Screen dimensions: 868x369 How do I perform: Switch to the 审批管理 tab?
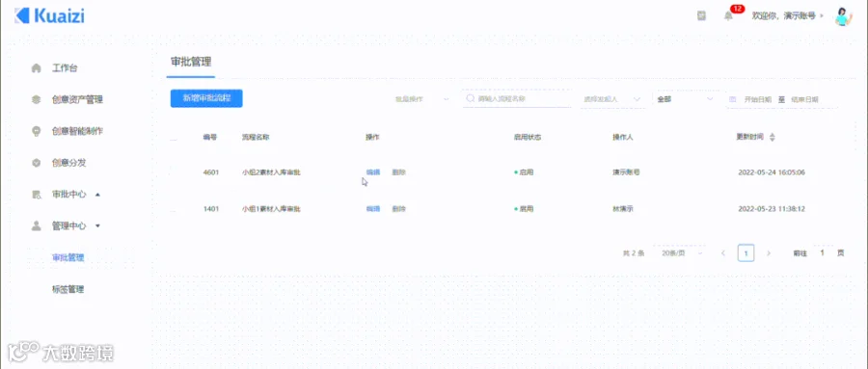pyautogui.click(x=191, y=62)
